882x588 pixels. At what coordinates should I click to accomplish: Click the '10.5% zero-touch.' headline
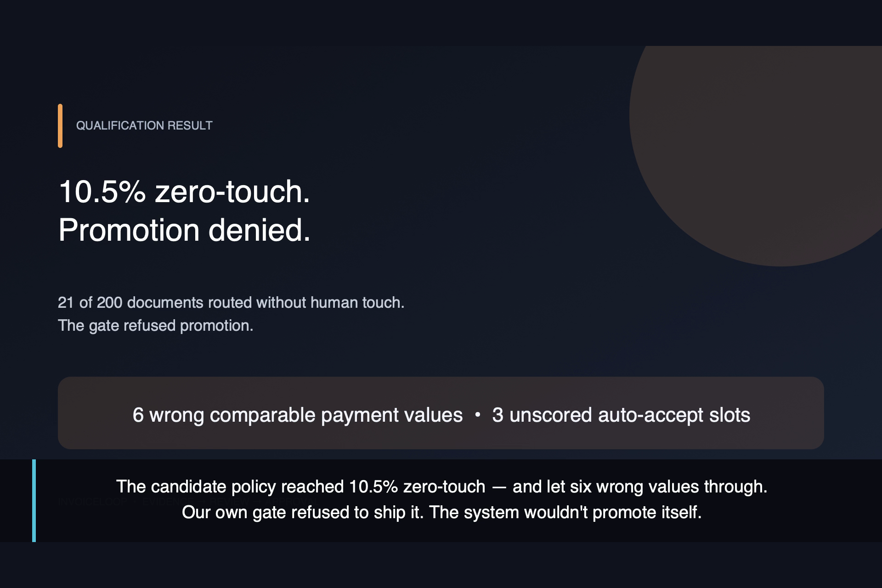point(185,191)
